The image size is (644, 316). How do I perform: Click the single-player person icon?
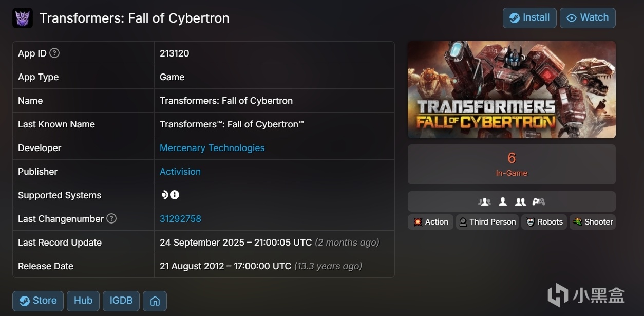pos(503,201)
